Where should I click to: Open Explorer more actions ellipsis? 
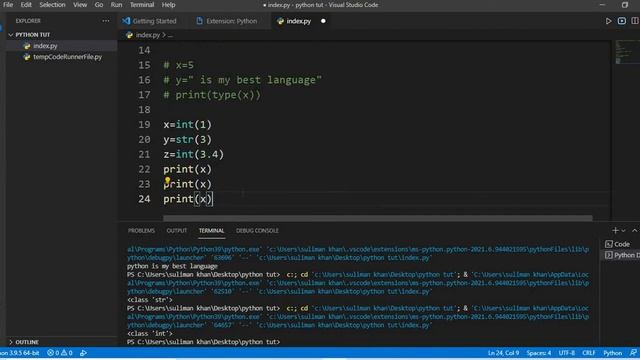point(106,21)
